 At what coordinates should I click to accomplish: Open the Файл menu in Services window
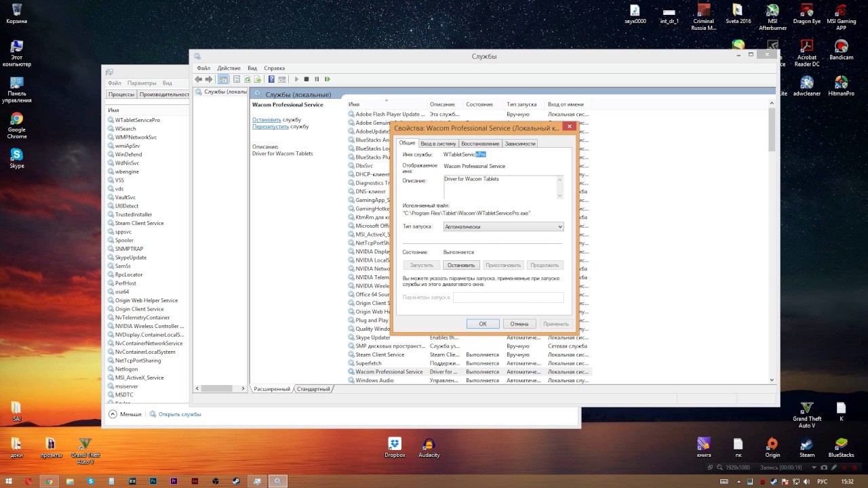(x=203, y=68)
